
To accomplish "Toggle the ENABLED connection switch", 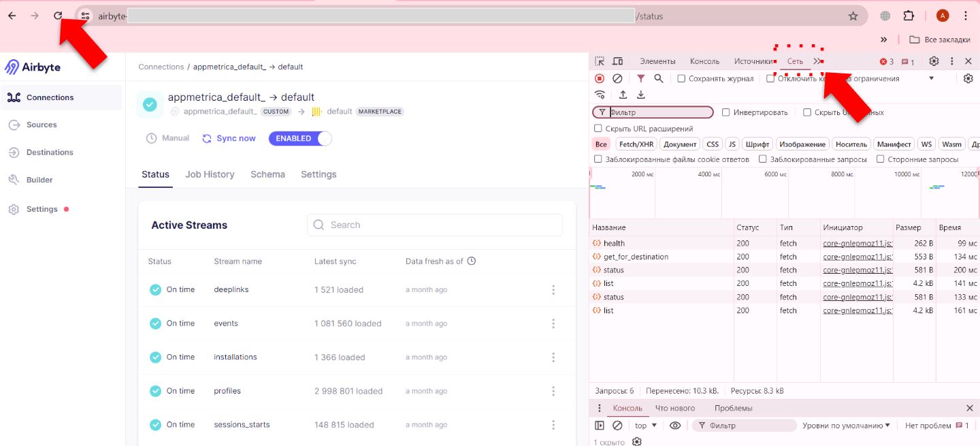I will 300,138.
